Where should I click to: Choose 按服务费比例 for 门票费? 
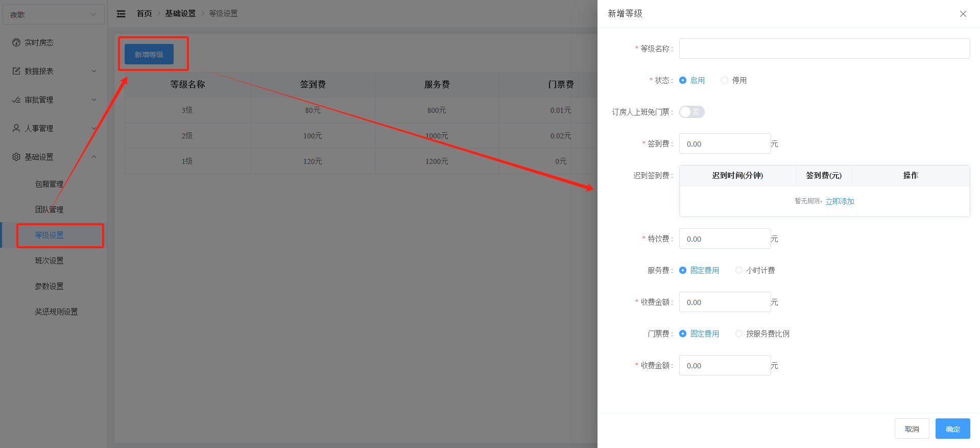tap(739, 334)
